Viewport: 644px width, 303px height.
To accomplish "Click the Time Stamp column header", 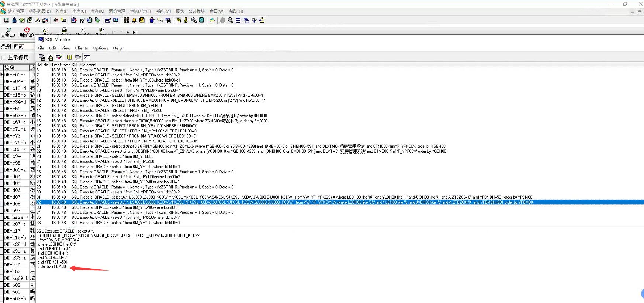I will (60, 65).
